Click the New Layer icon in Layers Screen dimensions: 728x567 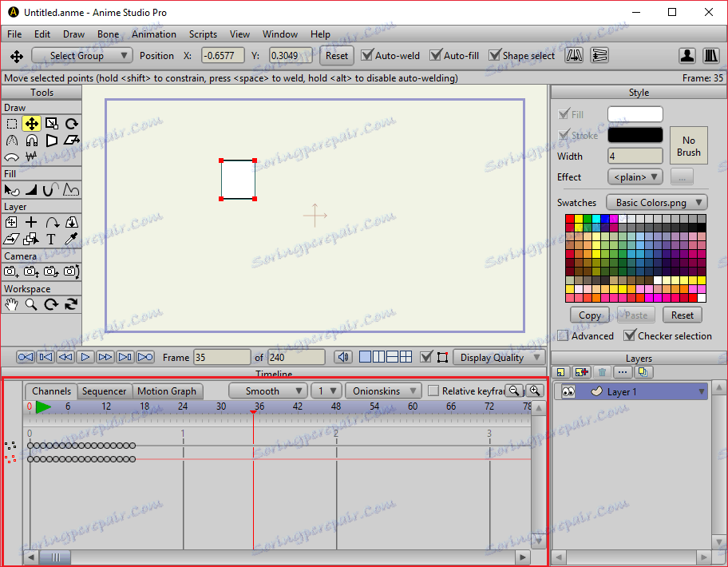(561, 372)
